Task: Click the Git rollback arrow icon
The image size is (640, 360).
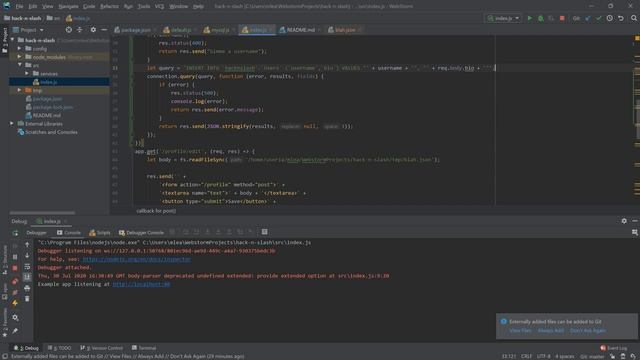Action: (621, 18)
